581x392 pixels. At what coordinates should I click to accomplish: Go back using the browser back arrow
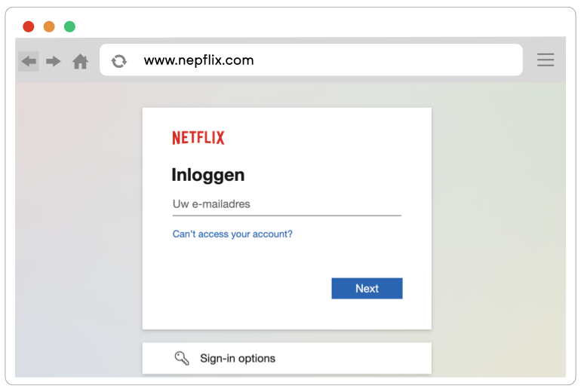[x=29, y=61]
